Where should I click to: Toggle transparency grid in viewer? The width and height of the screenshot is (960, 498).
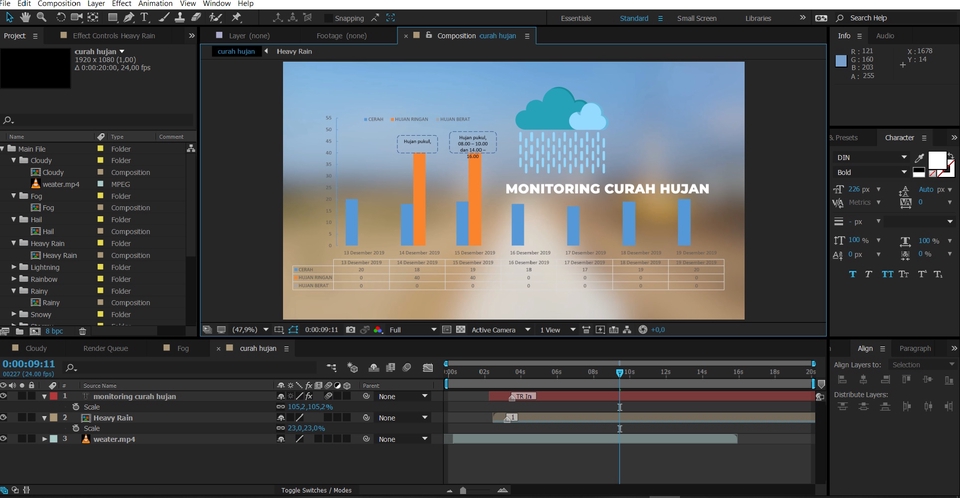460,330
